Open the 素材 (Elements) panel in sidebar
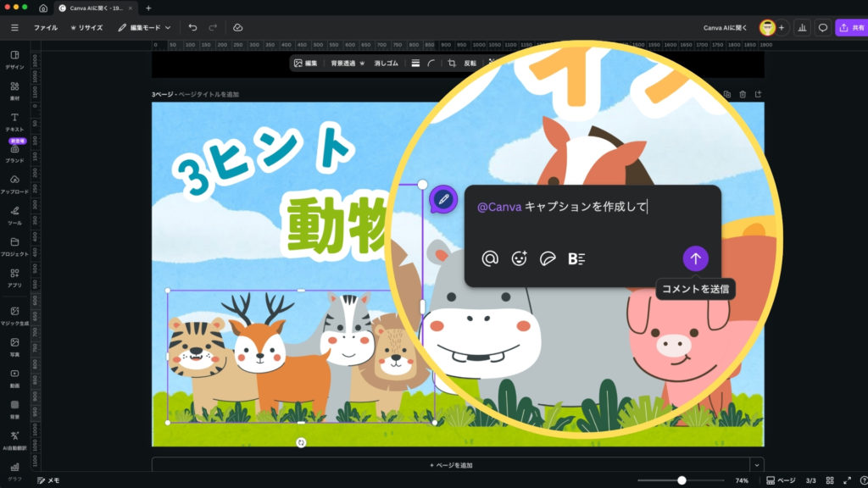The width and height of the screenshot is (868, 488). [14, 90]
